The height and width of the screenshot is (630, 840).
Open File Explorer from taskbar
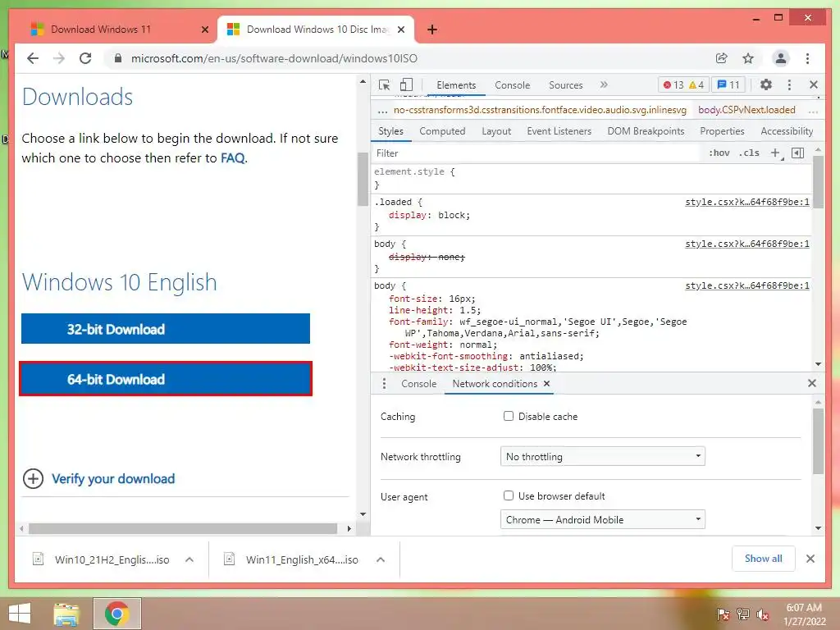[x=66, y=614]
